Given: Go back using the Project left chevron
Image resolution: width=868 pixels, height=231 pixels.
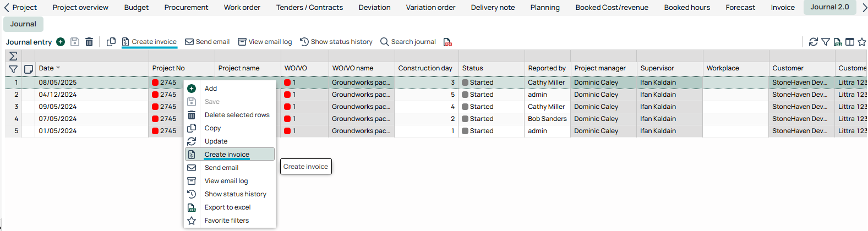Looking at the screenshot, I should pos(7,8).
